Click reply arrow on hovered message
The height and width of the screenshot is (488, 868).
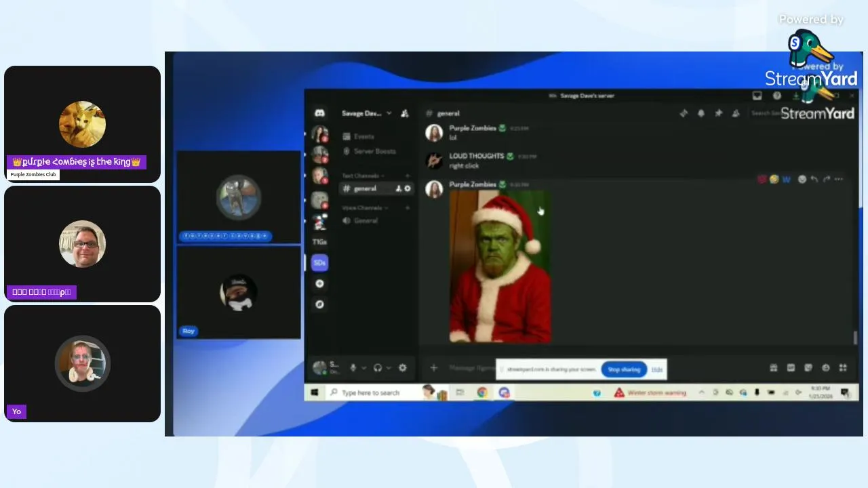(x=814, y=179)
